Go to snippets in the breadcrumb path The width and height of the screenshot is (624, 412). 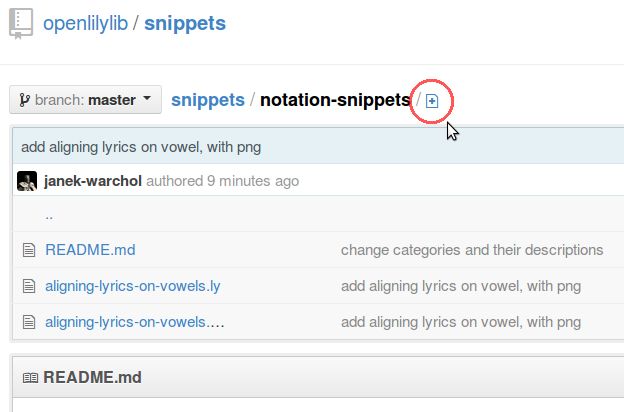208,100
